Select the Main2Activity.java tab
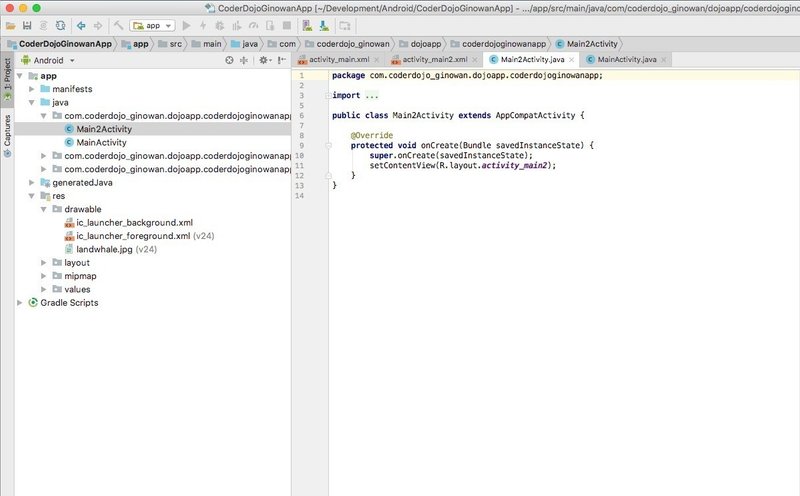The height and width of the screenshot is (496, 800). click(532, 59)
